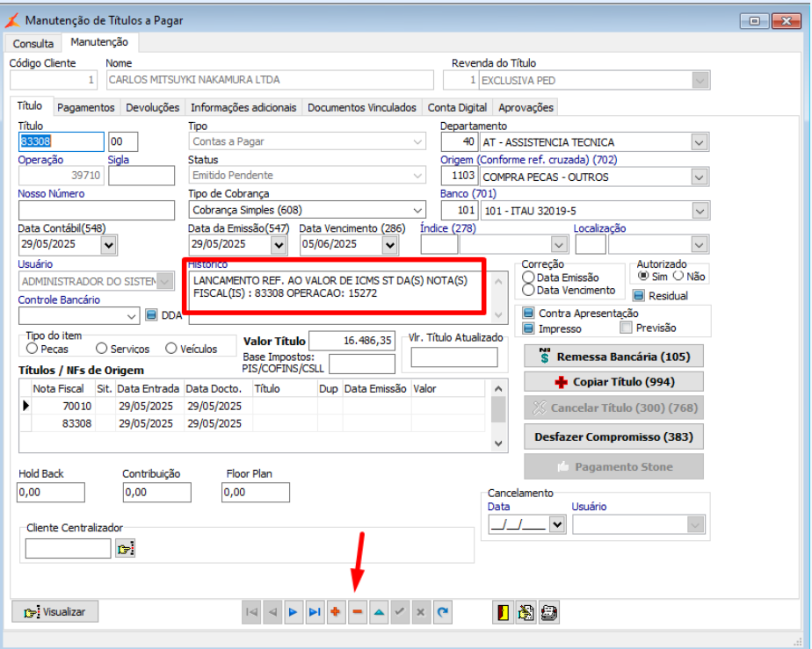This screenshot has height=649, width=812.
Task: Click the Valor Título field 16.486,35
Action: [x=352, y=341]
